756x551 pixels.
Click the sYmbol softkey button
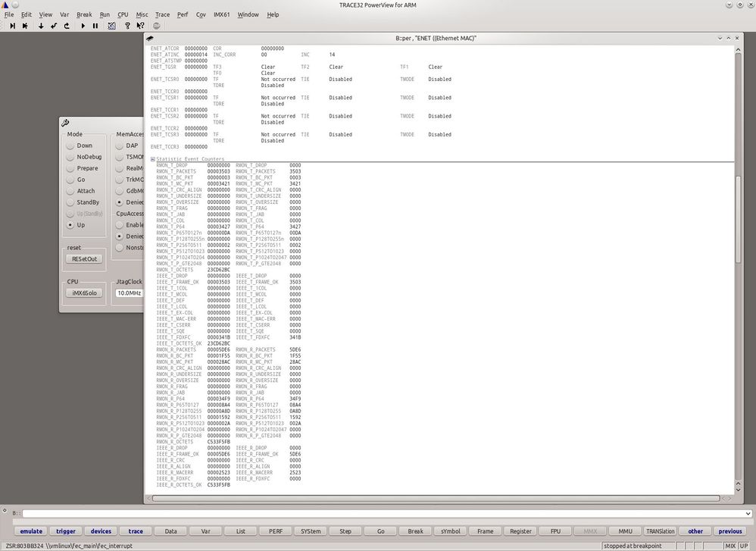tap(450, 531)
